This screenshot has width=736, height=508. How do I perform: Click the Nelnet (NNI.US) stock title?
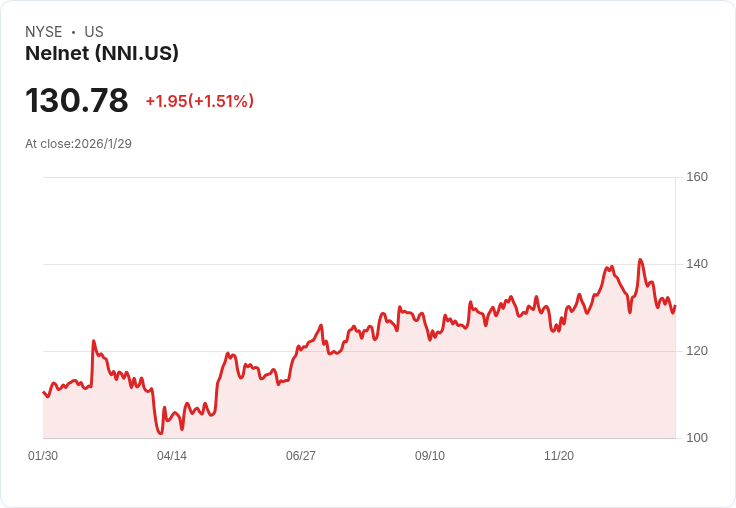point(102,54)
